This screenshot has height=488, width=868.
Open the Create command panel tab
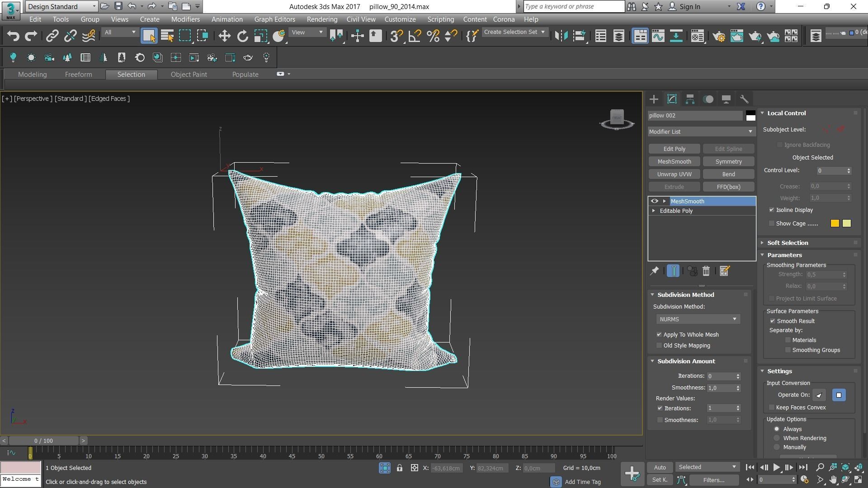coord(654,99)
